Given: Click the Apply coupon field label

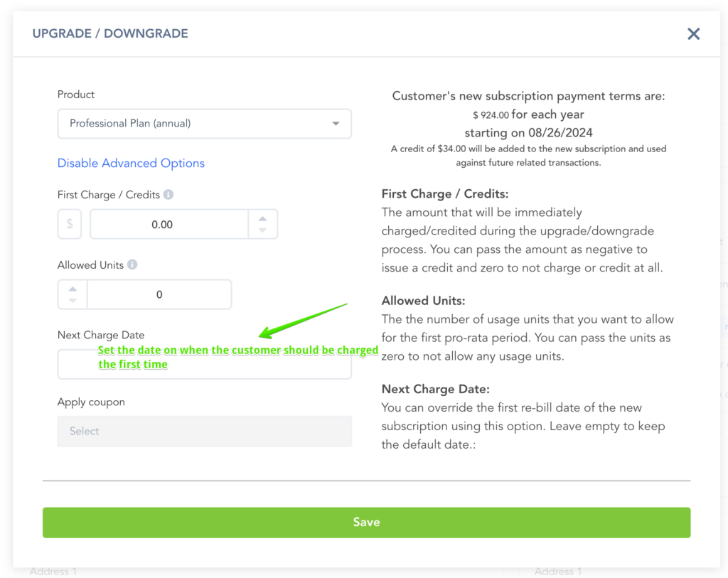Looking at the screenshot, I should coord(91,402).
